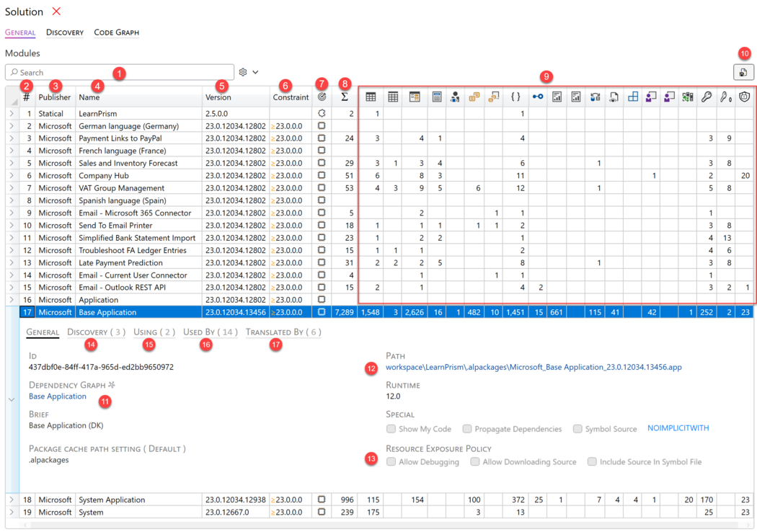Click the export button above the grid
Screen dimensions: 757x532
[x=743, y=72]
